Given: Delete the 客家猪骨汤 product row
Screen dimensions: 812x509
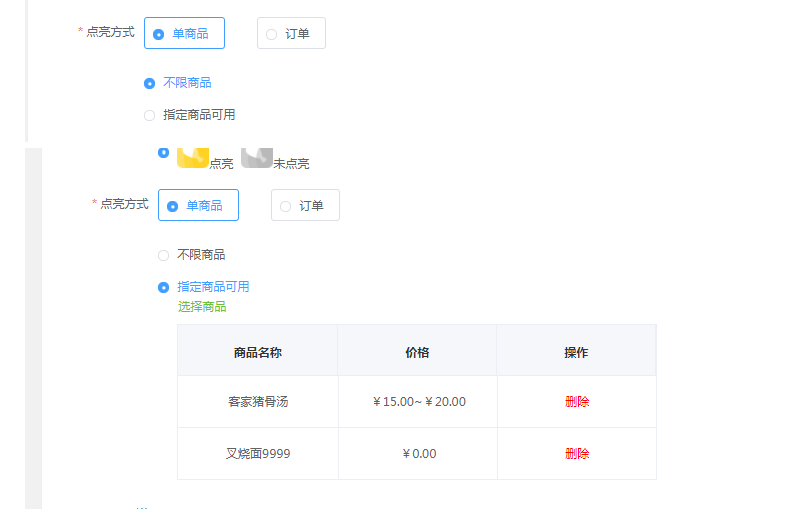Looking at the screenshot, I should click(577, 402).
